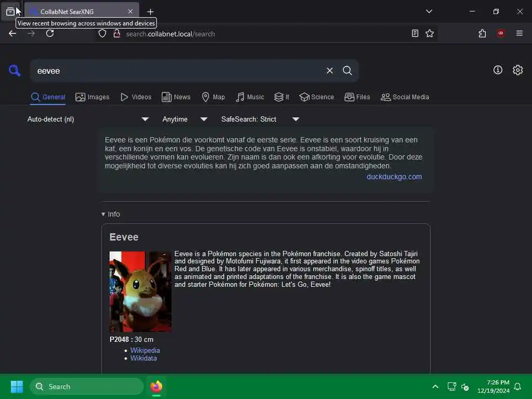532x399 pixels.
Task: Click the taskbar Search box
Action: (87, 387)
